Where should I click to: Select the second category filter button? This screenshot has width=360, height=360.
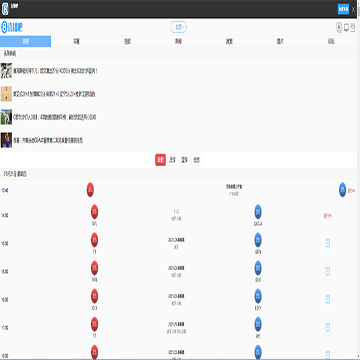coord(172,160)
